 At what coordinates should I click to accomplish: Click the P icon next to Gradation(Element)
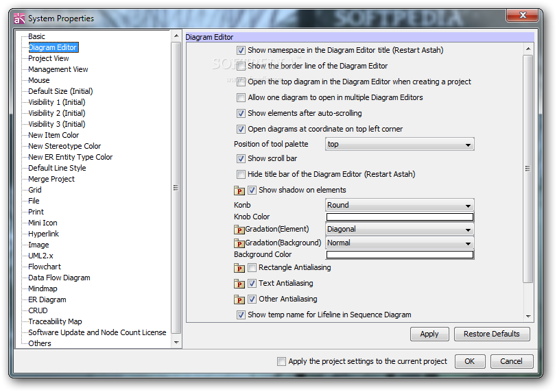point(239,230)
